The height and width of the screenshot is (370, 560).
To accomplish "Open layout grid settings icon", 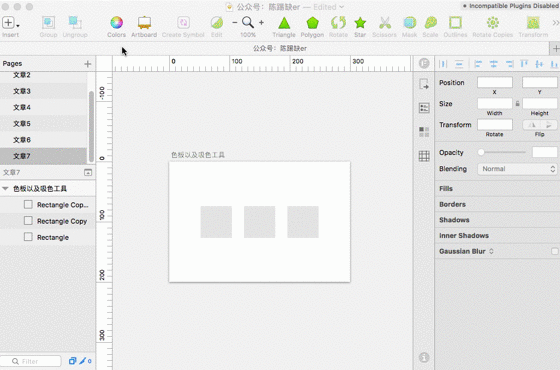I will click(x=424, y=156).
